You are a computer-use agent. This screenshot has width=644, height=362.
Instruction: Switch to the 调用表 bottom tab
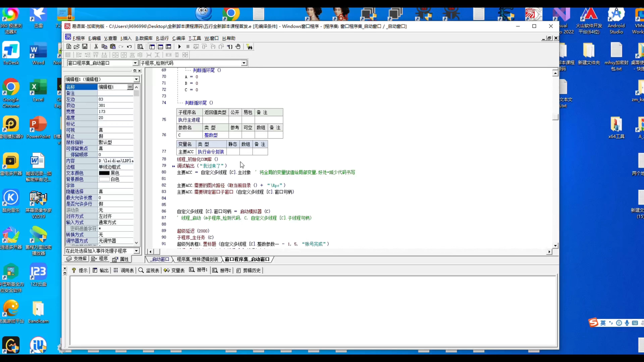pyautogui.click(x=124, y=270)
